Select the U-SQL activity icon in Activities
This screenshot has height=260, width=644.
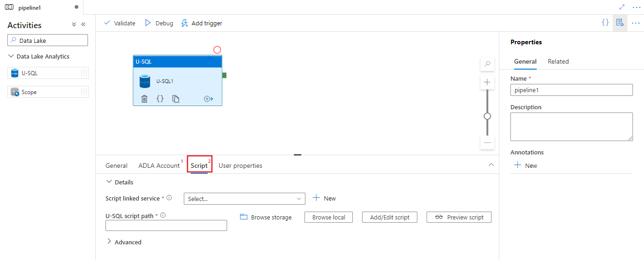pos(15,73)
